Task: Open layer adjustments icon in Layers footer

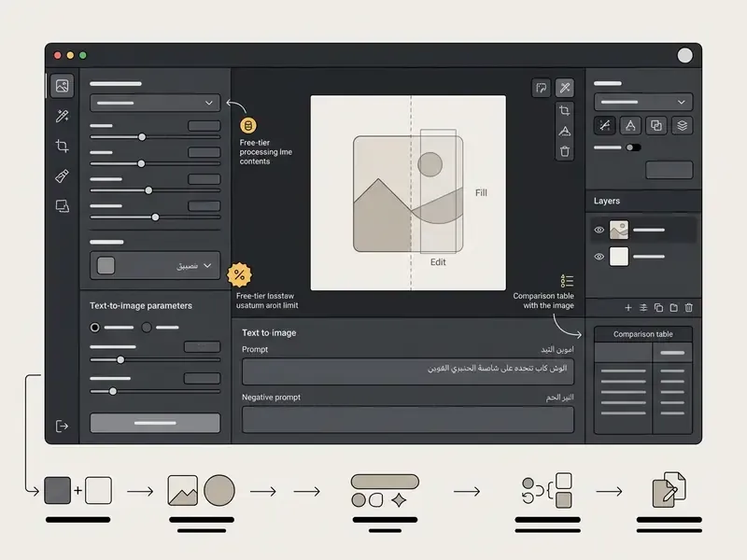Action: coord(643,308)
